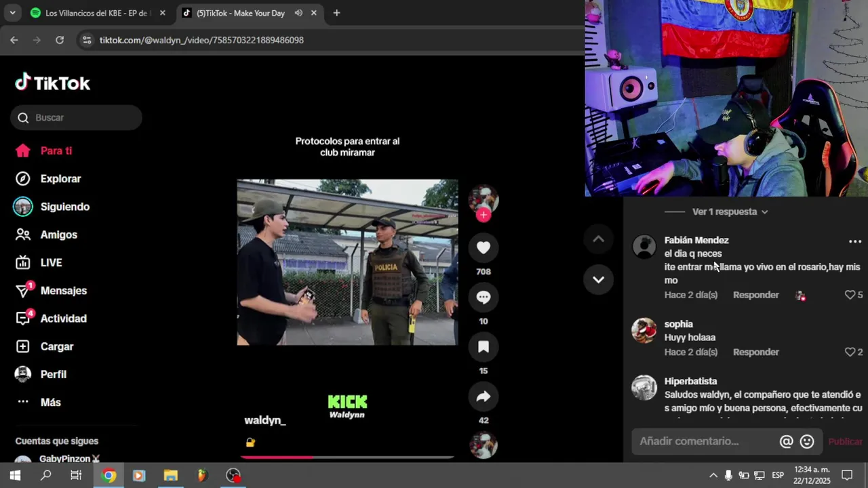Screen dimensions: 868x488
Task: Expand Ver 1 respuesta replies
Action: 730,211
